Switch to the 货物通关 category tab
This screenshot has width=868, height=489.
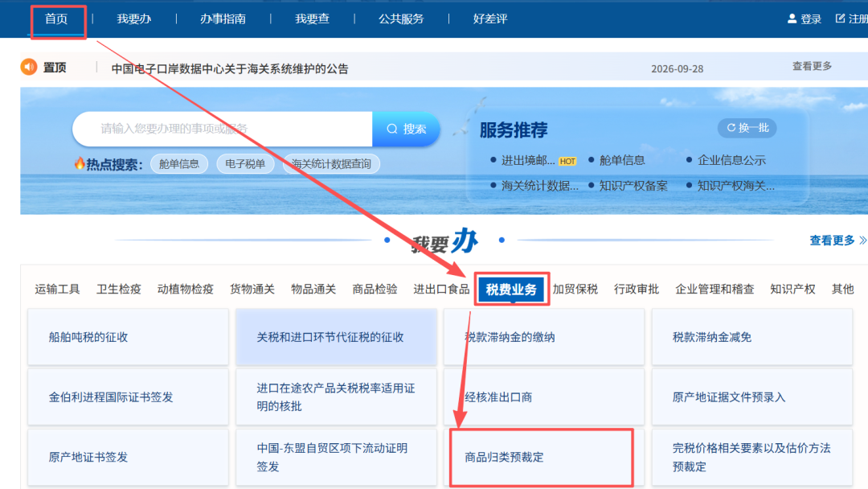pos(252,289)
